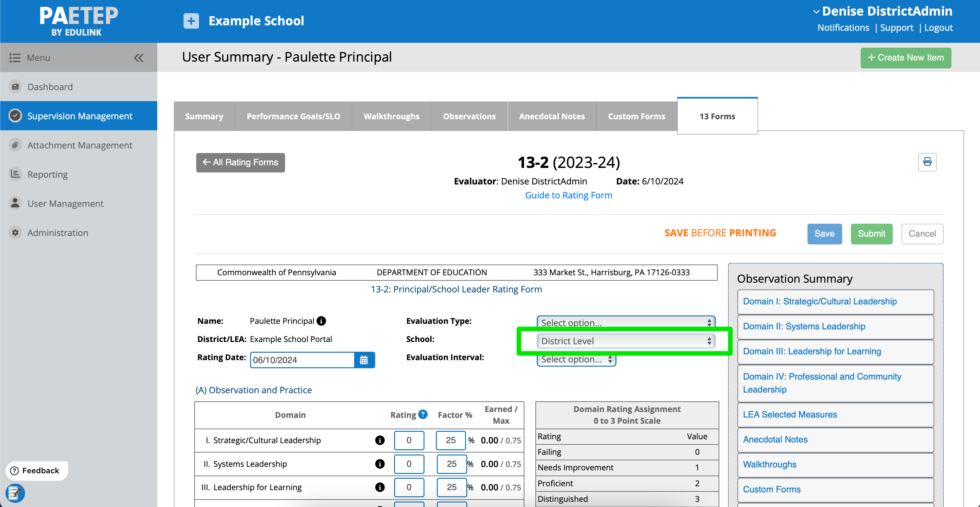Collapse the sidebar menu with double chevron

(x=138, y=58)
